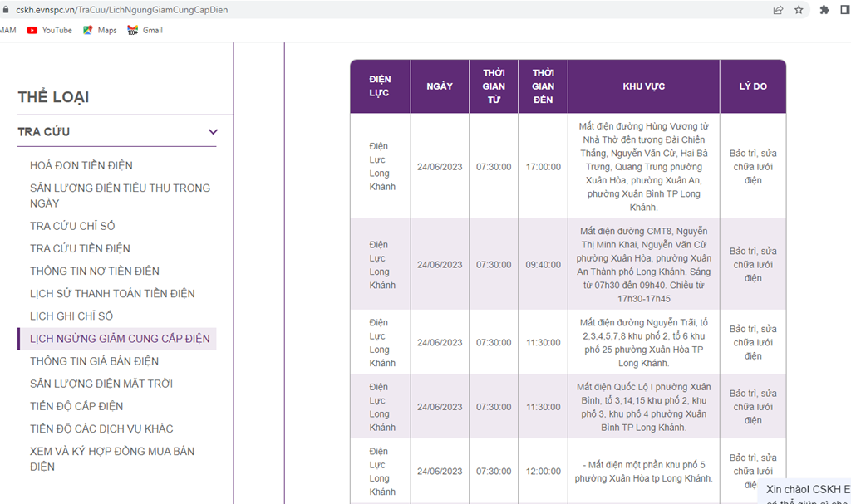Open the Gmail bookmark
This screenshot has height=504, width=851.
(x=145, y=30)
